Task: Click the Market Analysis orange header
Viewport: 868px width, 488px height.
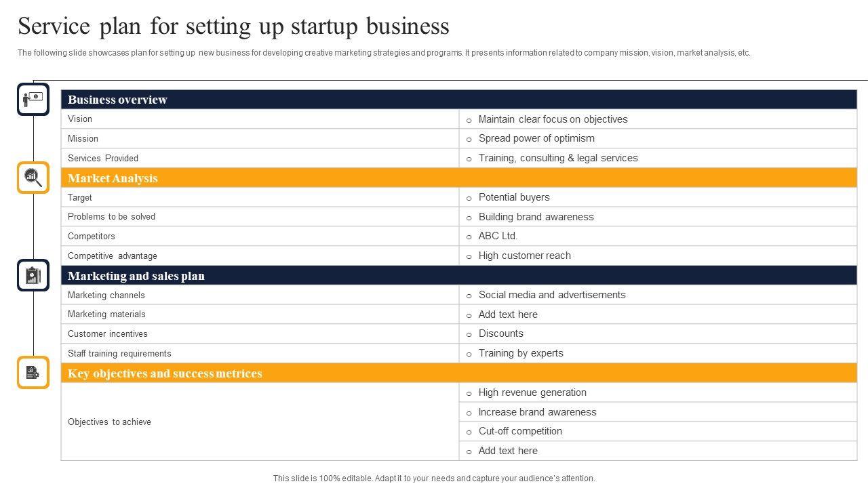Action: click(x=458, y=178)
